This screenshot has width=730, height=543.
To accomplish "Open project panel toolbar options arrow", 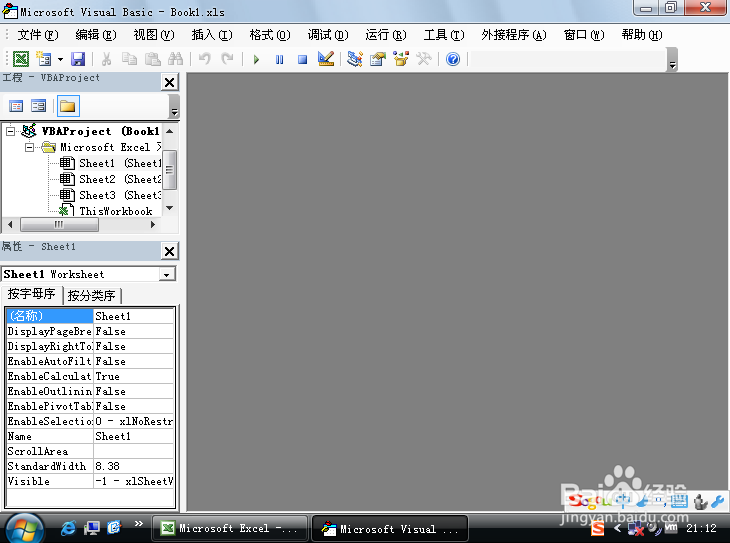I will click(174, 107).
